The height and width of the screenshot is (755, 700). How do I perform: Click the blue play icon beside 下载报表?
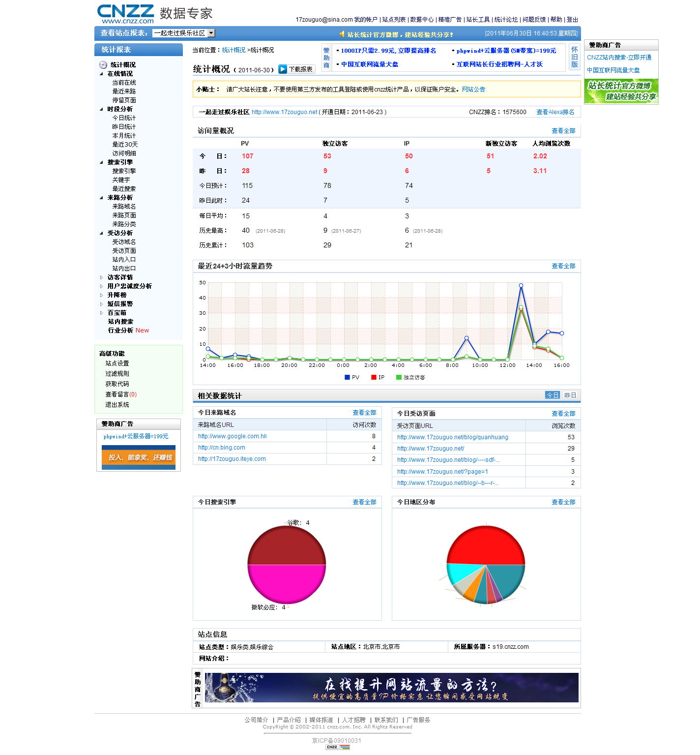(283, 69)
